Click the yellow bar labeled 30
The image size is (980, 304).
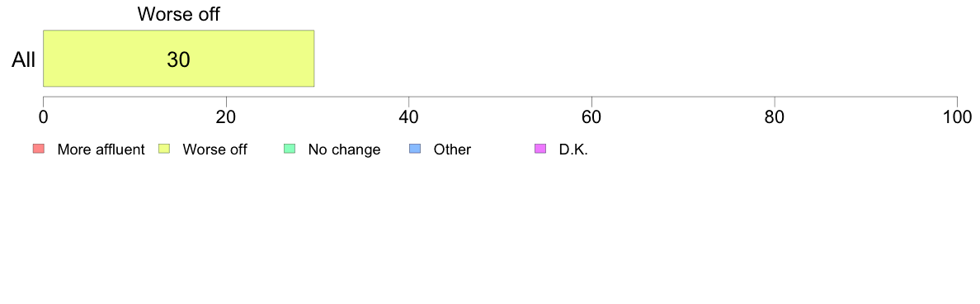coord(178,58)
